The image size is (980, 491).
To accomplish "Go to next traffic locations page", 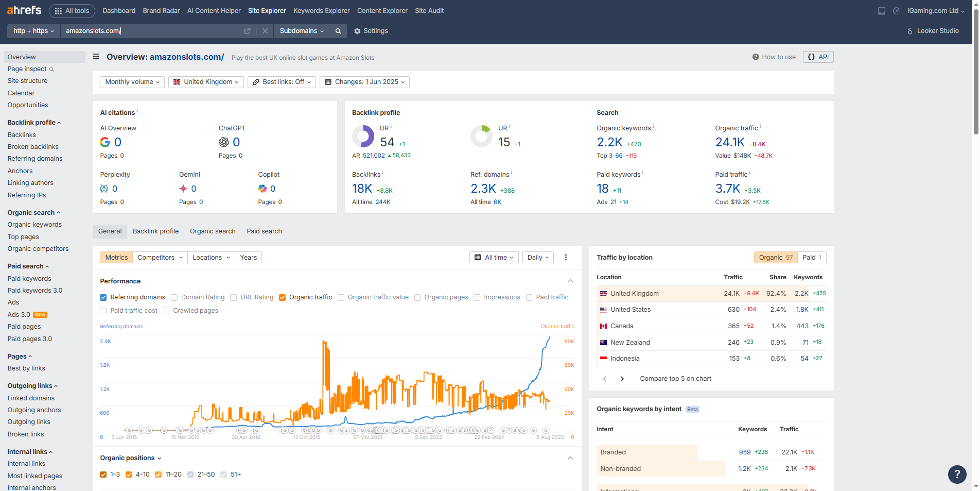I will pos(622,379).
